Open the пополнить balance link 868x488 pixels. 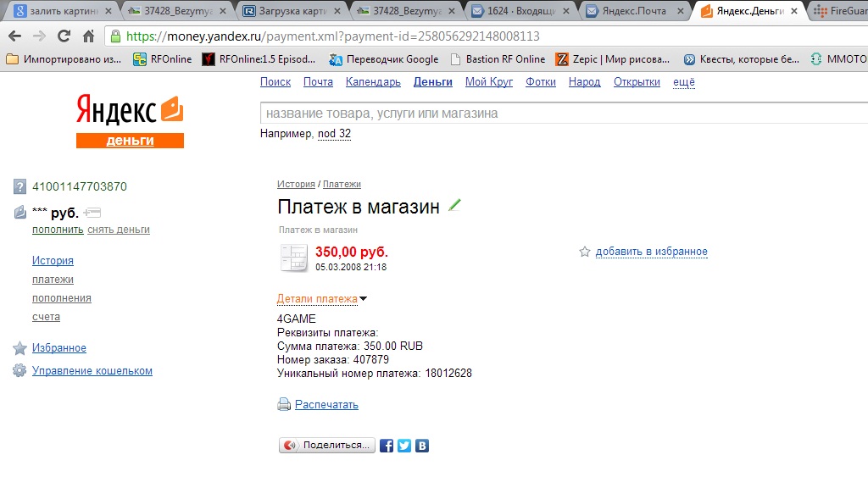[x=58, y=230]
